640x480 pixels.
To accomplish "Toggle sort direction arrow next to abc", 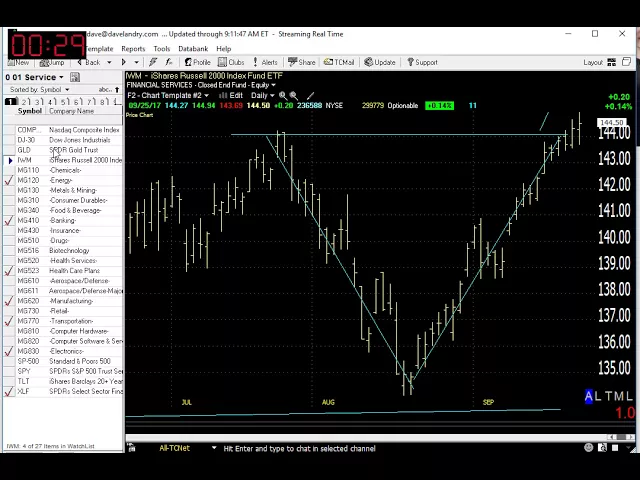I will (117, 89).
